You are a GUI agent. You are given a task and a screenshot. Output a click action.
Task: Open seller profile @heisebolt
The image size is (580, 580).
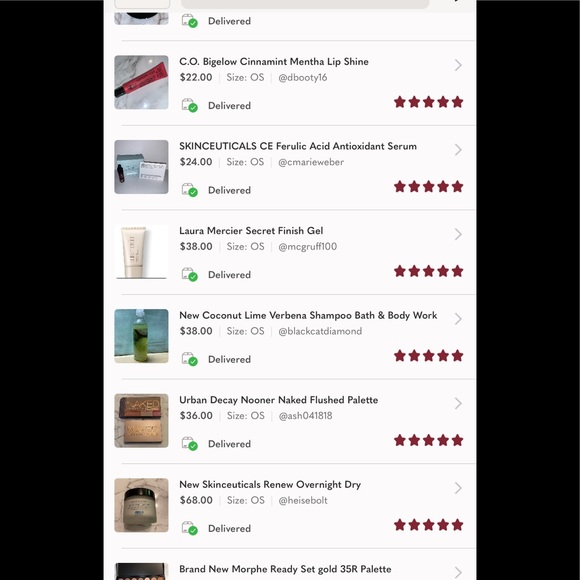[x=303, y=500]
